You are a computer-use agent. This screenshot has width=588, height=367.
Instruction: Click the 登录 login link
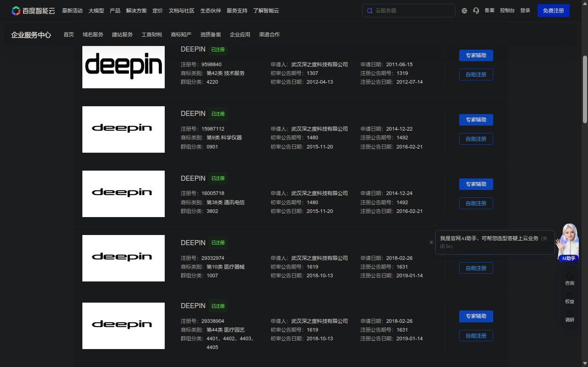coord(525,11)
